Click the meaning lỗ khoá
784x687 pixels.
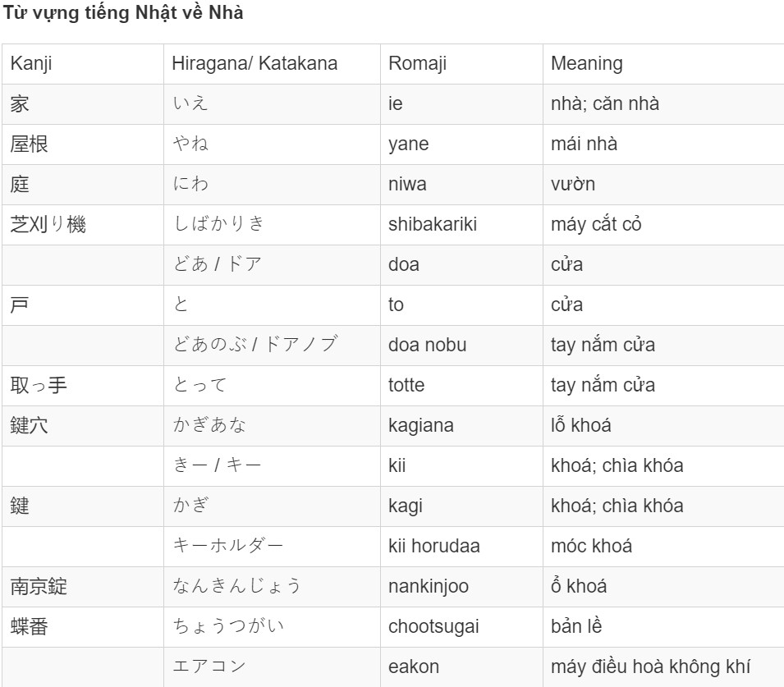581,425
